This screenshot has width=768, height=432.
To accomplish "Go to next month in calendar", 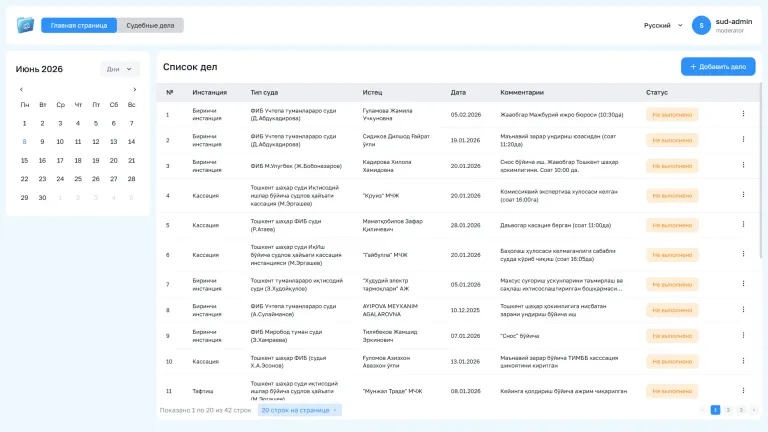I will pos(135,90).
